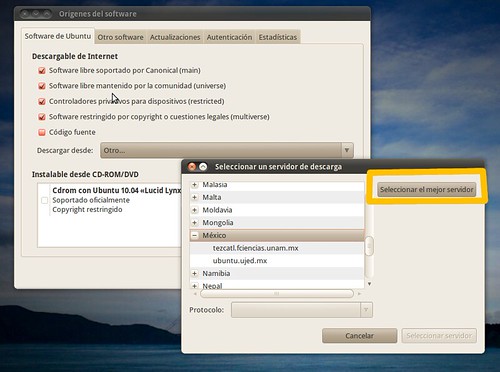The image size is (500, 372).
Task: Switch to the Otro software tab
Action: [120, 37]
